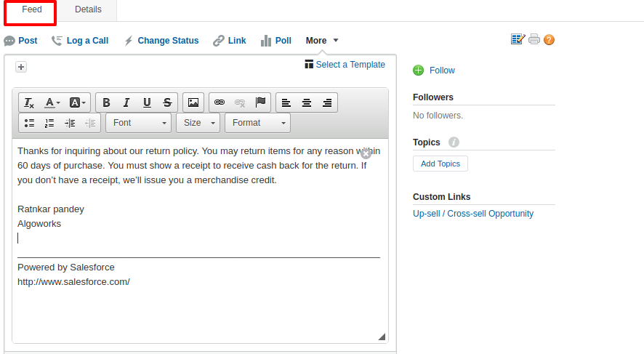Insert a numbered list

(49, 124)
